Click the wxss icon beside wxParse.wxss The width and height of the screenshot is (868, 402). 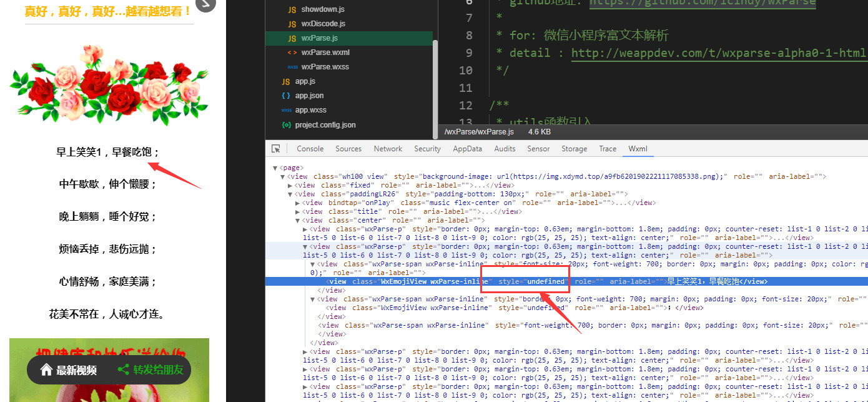(292, 67)
